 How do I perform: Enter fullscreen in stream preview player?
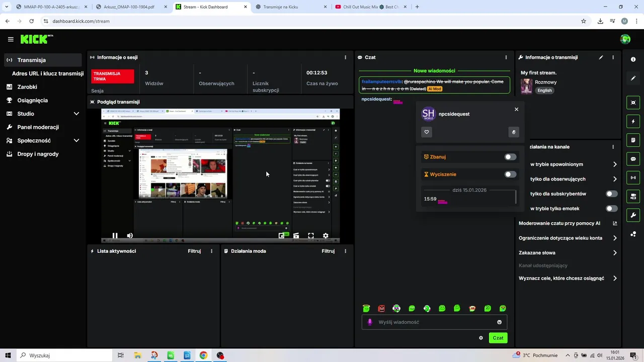311,235
